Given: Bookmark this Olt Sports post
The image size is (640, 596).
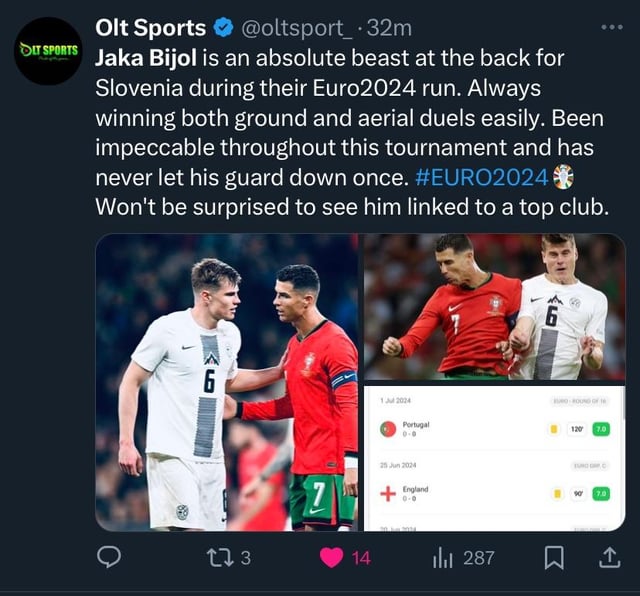Looking at the screenshot, I should (x=554, y=558).
